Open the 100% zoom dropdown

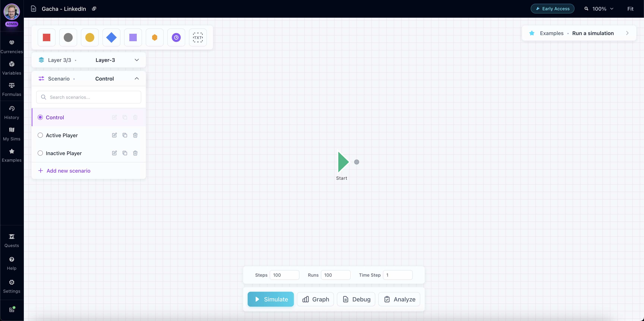[x=602, y=9]
